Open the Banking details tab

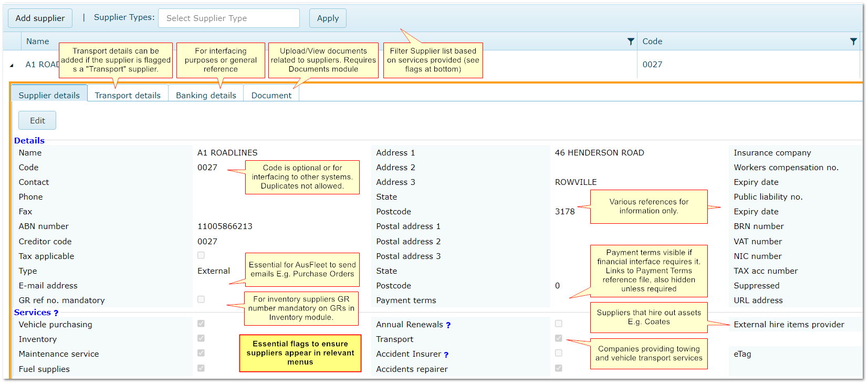206,95
